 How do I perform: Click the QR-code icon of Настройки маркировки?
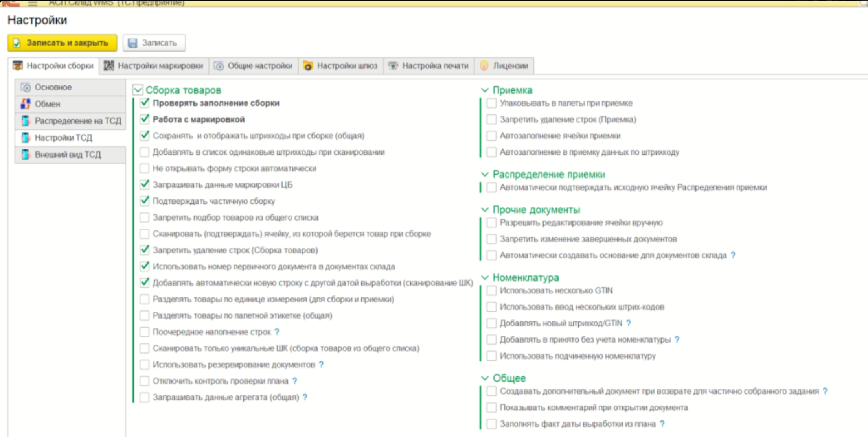tap(109, 66)
